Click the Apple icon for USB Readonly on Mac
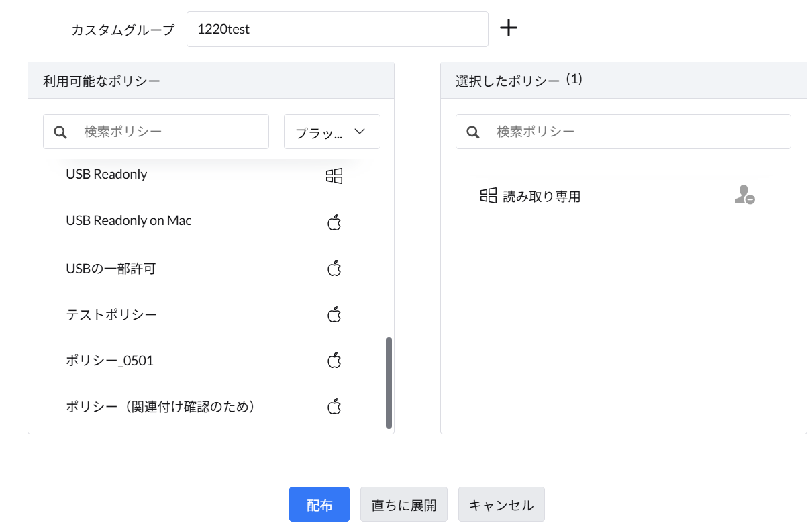The height and width of the screenshot is (525, 812). tap(334, 222)
